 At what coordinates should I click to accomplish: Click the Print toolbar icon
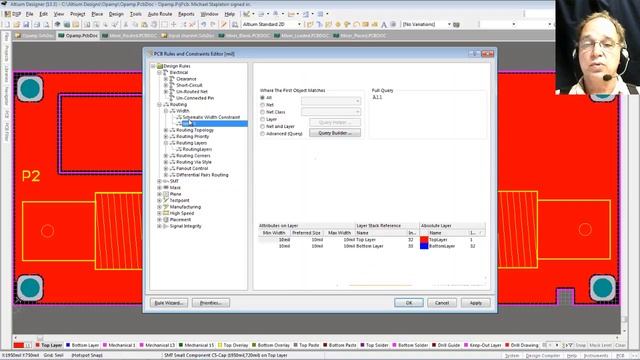tap(37, 24)
